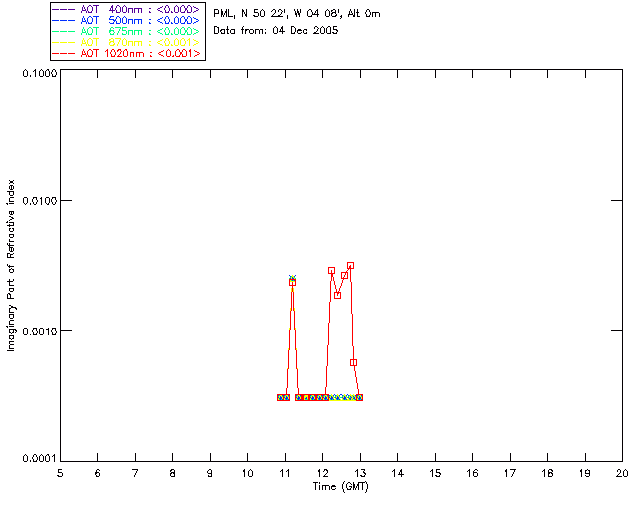Image resolution: width=640 pixels, height=512 pixels.
Task: Click the PML station location header text
Action: pyautogui.click(x=297, y=13)
